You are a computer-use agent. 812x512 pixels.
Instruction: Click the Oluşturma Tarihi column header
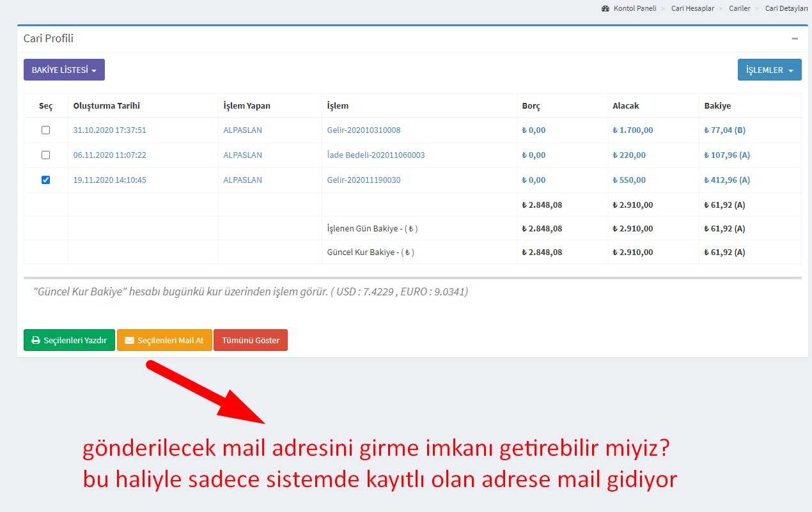coord(107,105)
